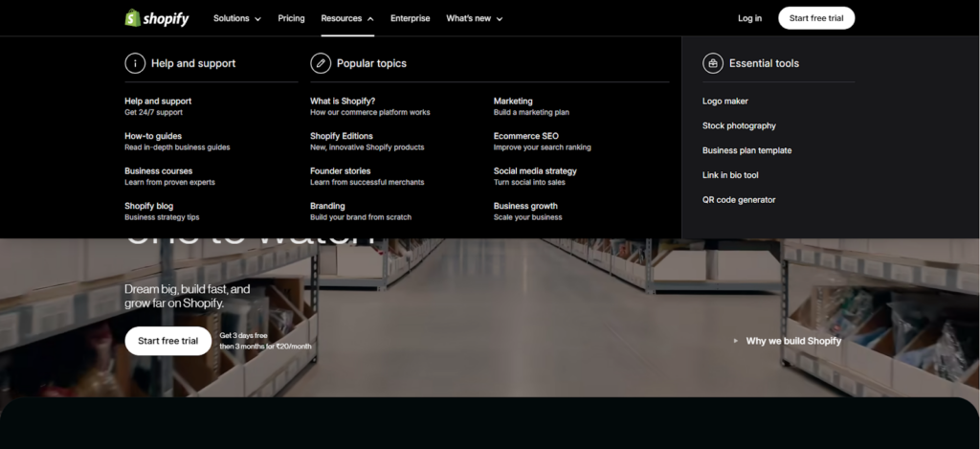Open What is Shopify? topic

pyautogui.click(x=370, y=106)
